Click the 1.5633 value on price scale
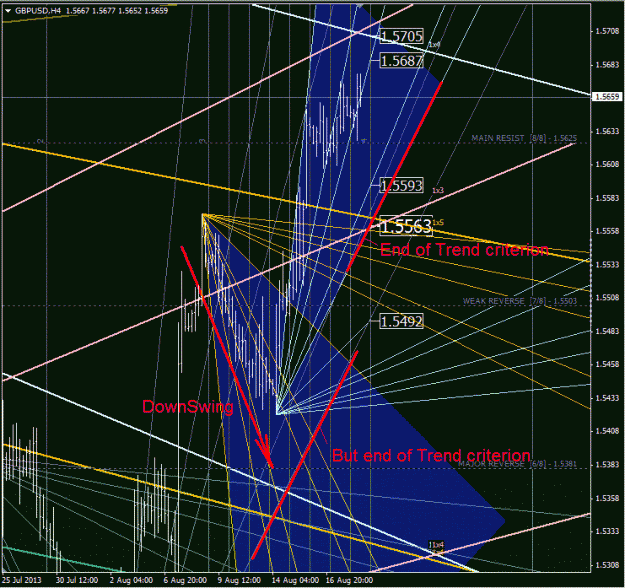Viewport: 625px width, 588px height. [607, 131]
